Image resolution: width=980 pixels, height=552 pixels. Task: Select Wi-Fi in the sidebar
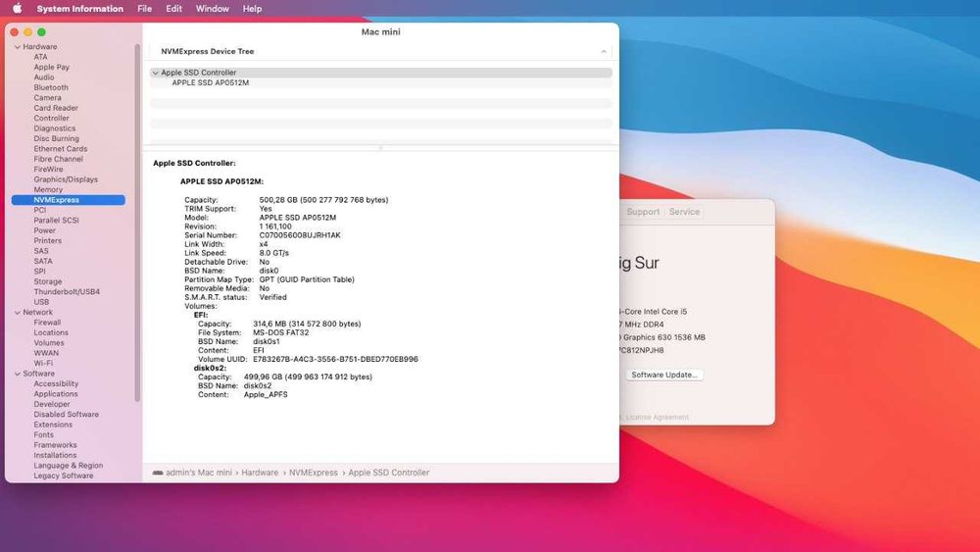[x=43, y=363]
